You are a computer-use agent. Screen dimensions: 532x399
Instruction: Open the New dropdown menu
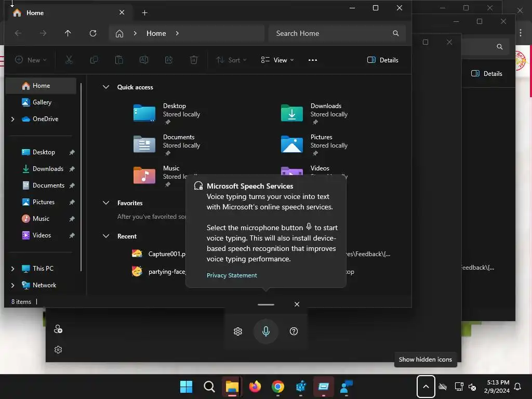[x=31, y=60]
